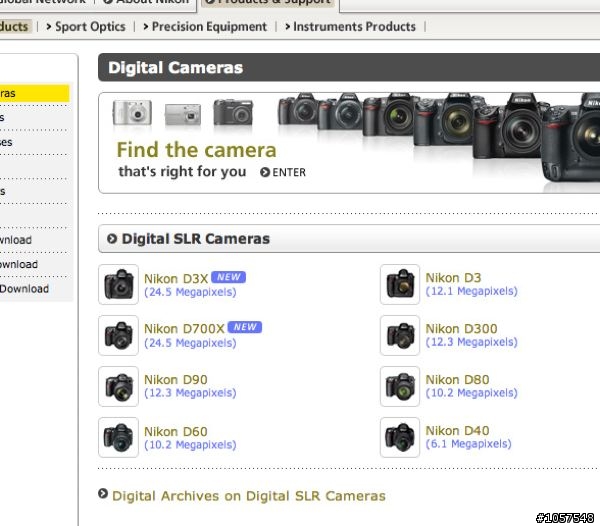
Task: Click the Nikon D700X text link
Action: click(x=184, y=329)
